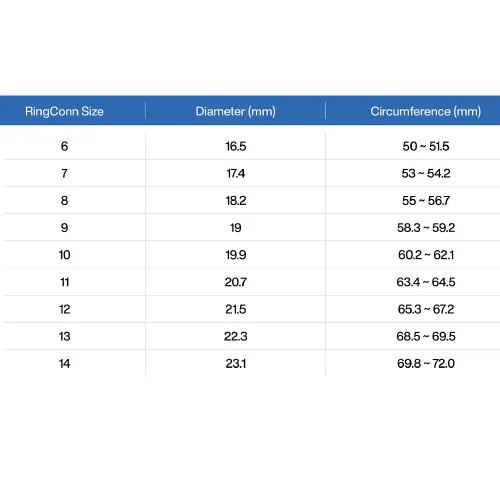Click the 23.1 diameter value

236,364
